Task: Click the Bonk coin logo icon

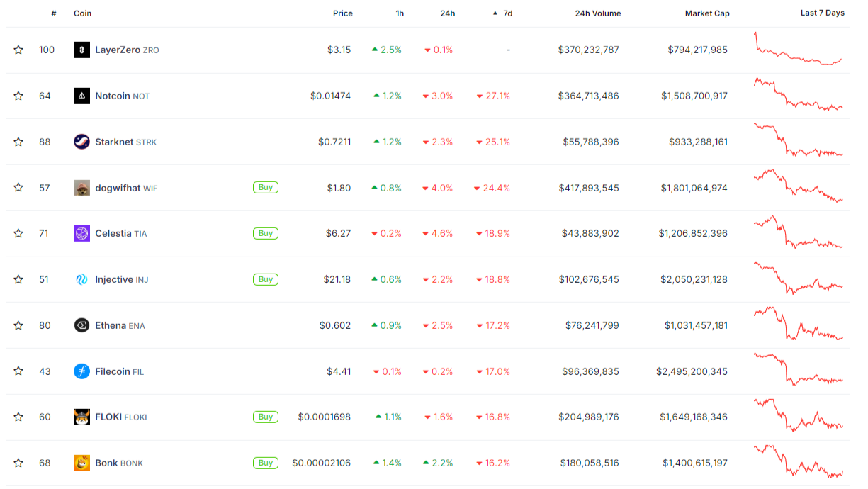Action: pos(81,463)
